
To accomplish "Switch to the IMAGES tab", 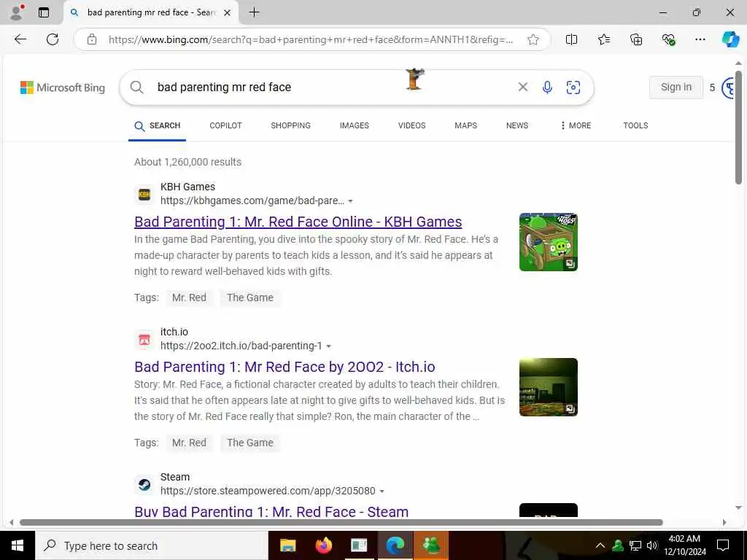I will click(355, 125).
